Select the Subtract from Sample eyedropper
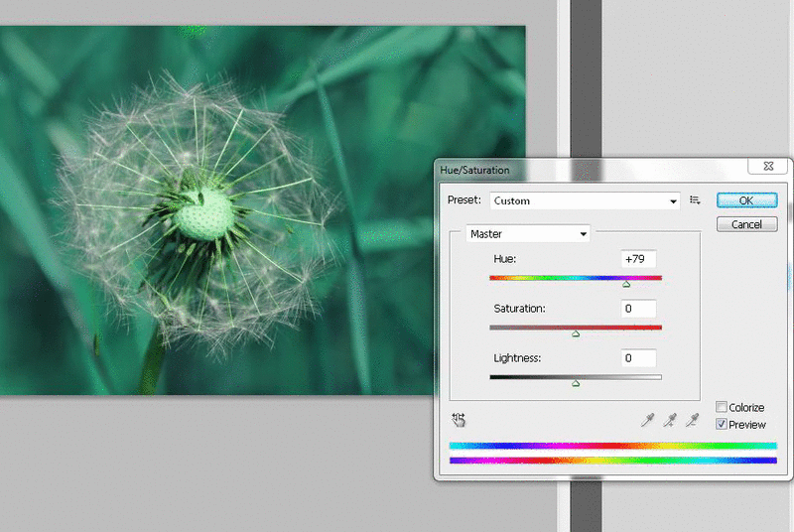The width and height of the screenshot is (794, 532). click(x=692, y=420)
